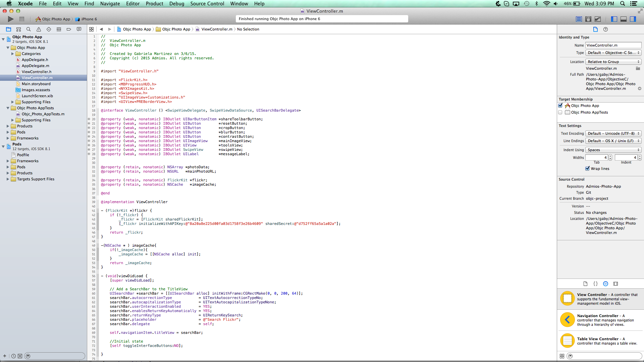Open the Navigate menu

110,4
